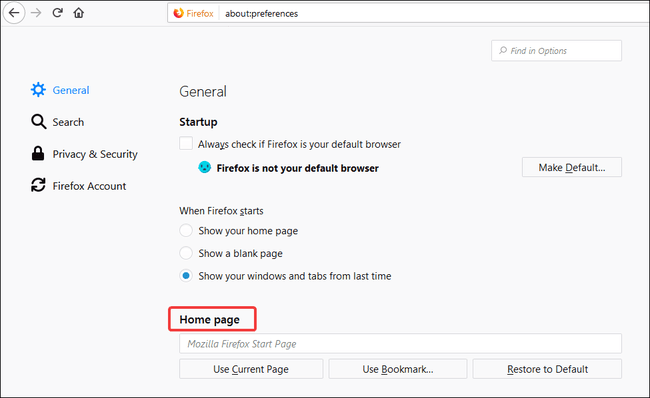Select Show your windows and tabs from last time

pyautogui.click(x=186, y=276)
